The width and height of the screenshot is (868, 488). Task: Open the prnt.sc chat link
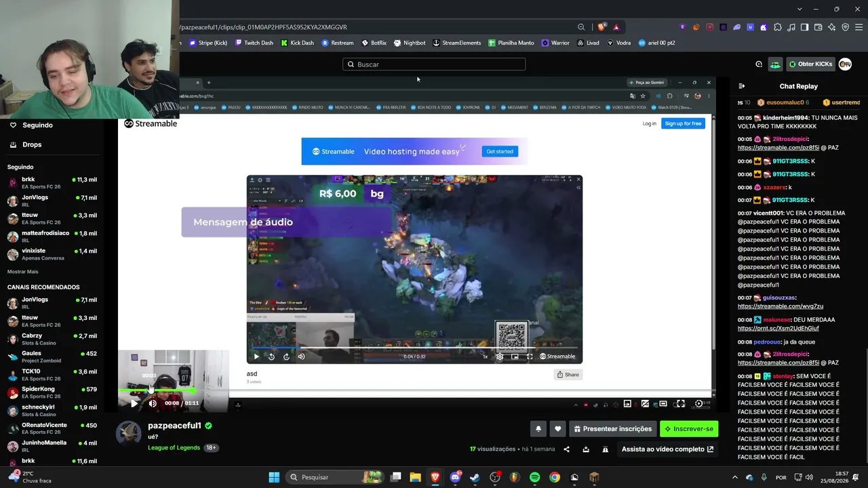pos(778,328)
